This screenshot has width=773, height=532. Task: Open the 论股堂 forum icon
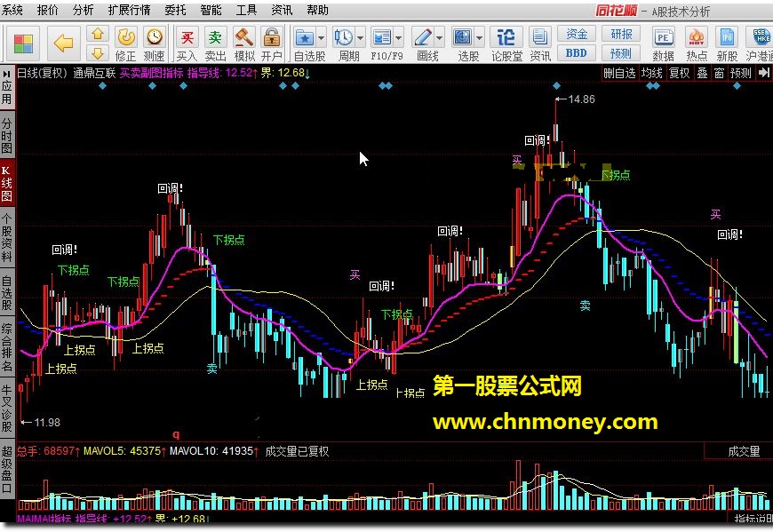(506, 44)
